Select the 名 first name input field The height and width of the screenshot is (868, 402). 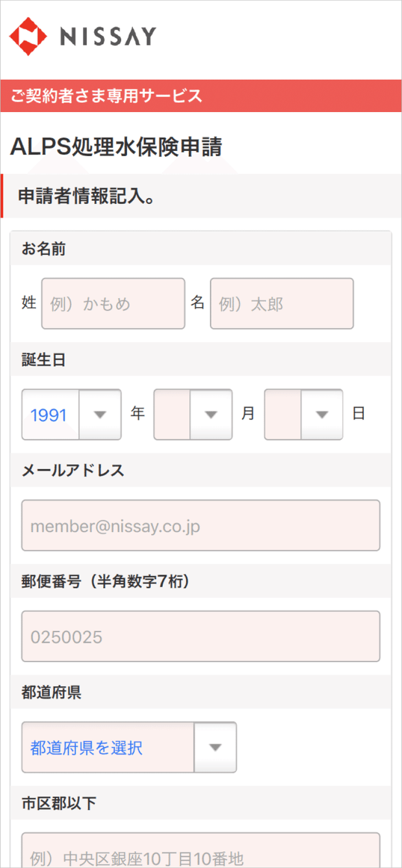[x=281, y=303]
